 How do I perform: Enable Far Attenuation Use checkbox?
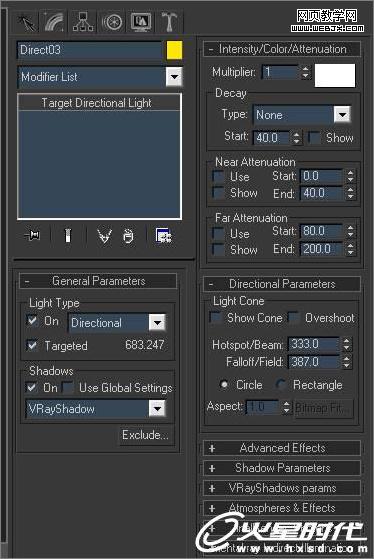218,234
